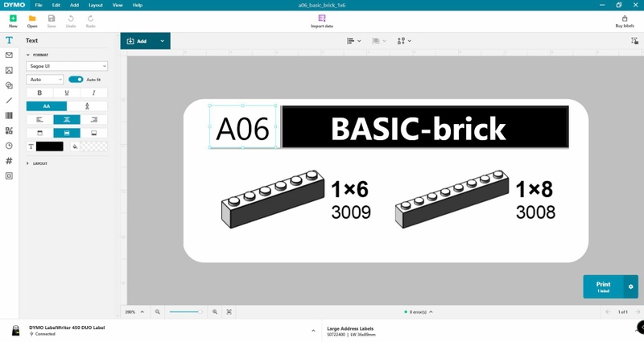This screenshot has height=342, width=644.
Task: Open the File menu
Action: 39,5
